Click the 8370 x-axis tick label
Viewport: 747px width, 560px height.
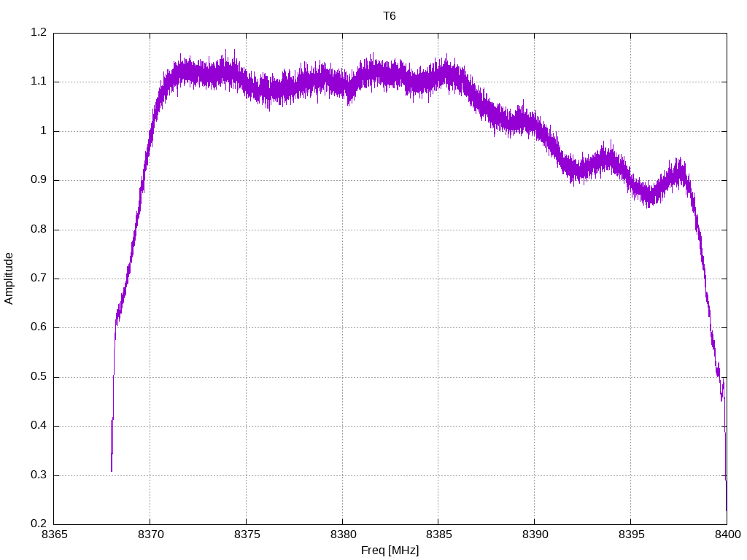click(150, 534)
